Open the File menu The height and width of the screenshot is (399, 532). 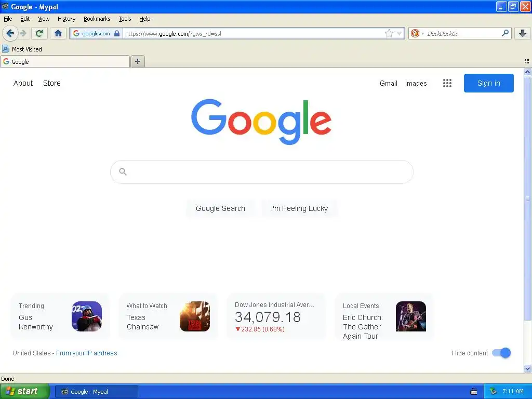click(8, 19)
